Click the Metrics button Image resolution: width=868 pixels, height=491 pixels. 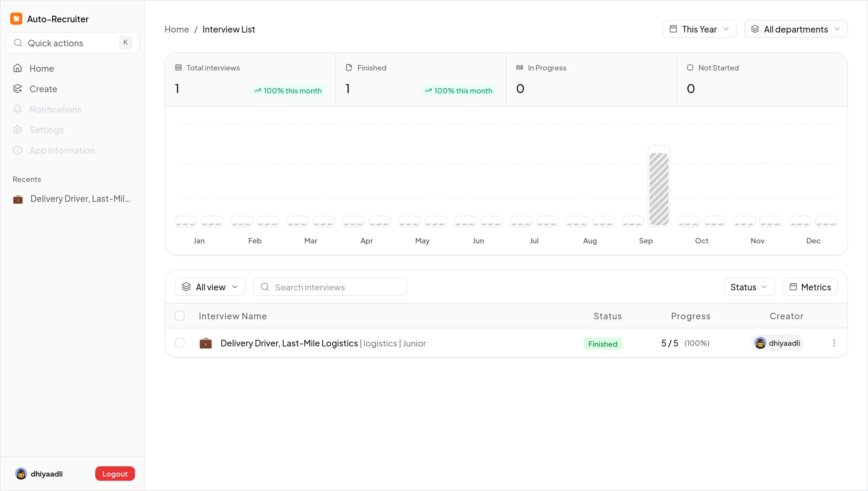pyautogui.click(x=810, y=287)
